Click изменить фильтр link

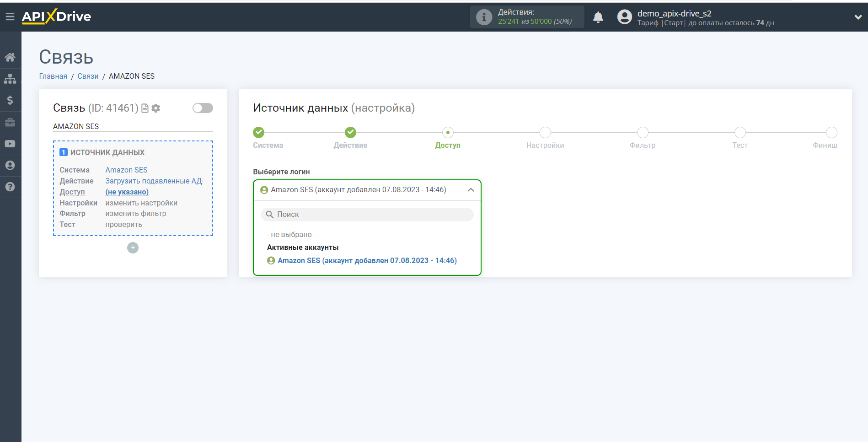coord(136,213)
